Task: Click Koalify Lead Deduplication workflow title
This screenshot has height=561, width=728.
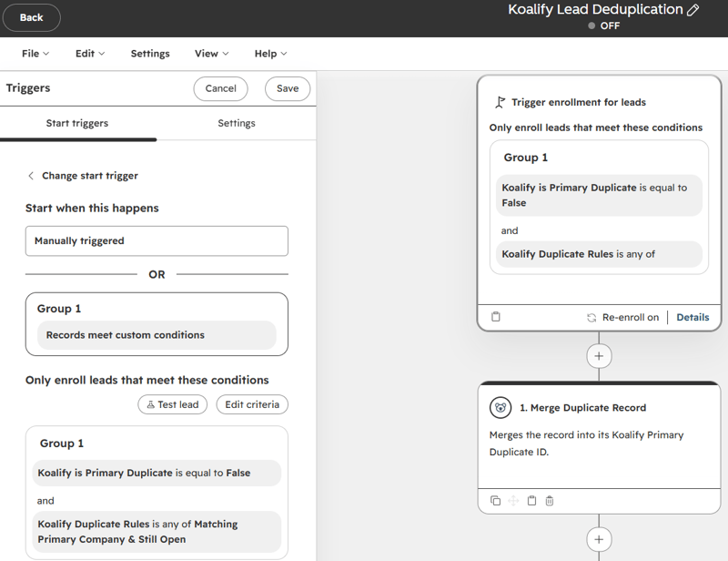Action: pos(595,10)
